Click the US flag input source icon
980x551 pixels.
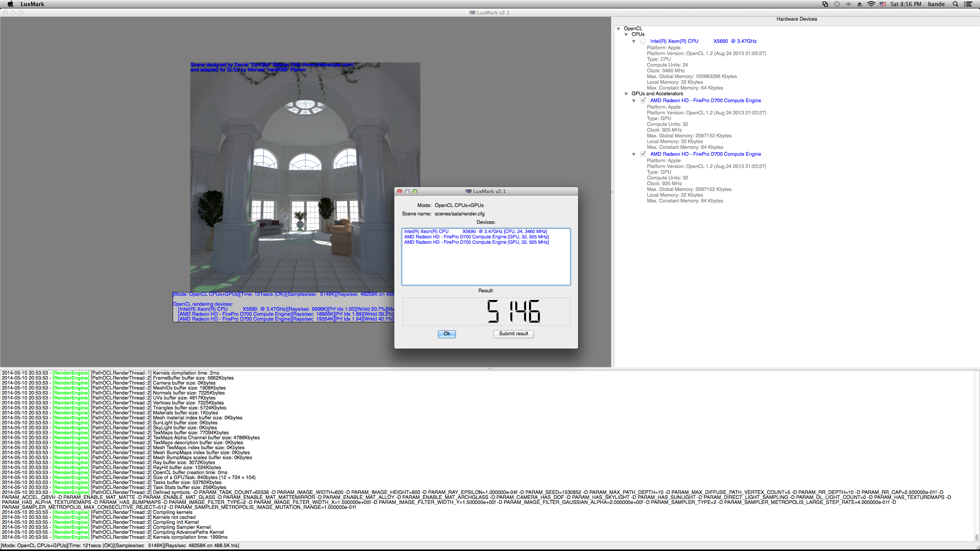(883, 4)
